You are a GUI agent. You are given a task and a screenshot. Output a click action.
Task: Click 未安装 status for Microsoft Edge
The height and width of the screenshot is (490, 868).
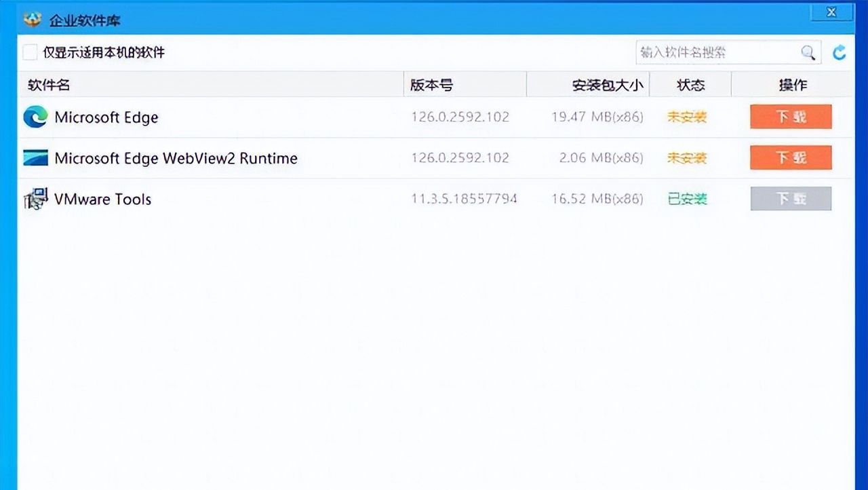(x=687, y=117)
